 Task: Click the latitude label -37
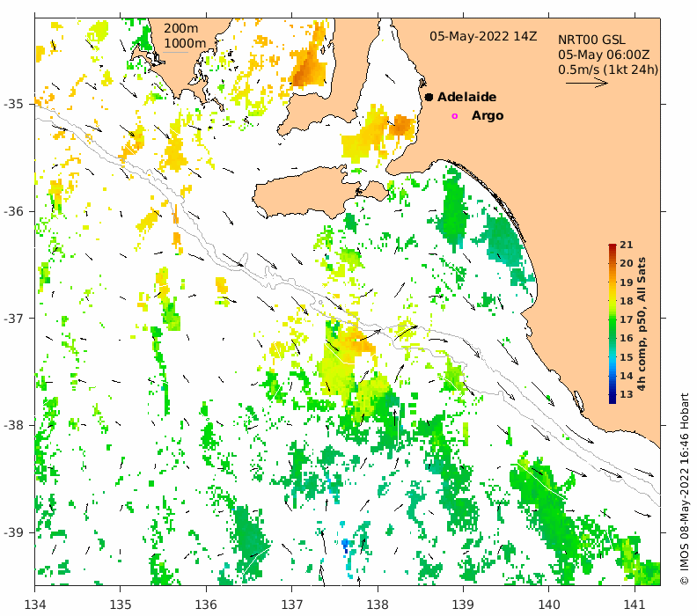coord(13,319)
